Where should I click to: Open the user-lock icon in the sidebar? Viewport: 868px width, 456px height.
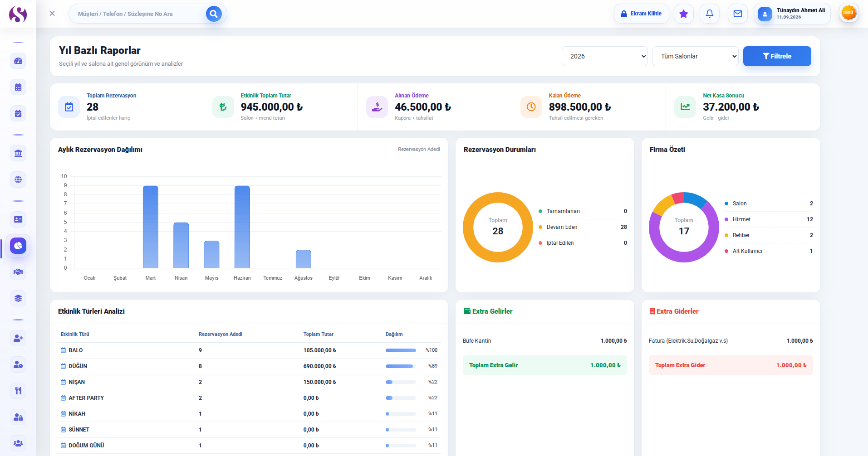pyautogui.click(x=18, y=417)
